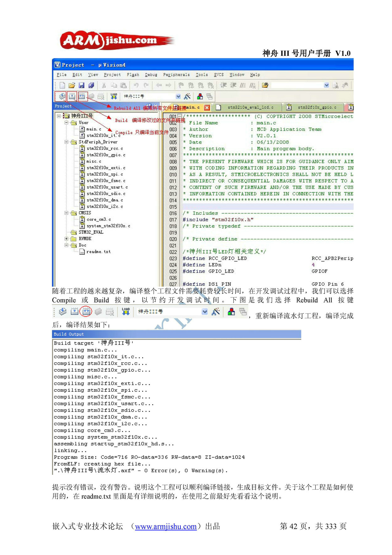This screenshot has width=392, height=555.
Task: Select stm32f10x_it.c in the project tree
Action: (104, 135)
